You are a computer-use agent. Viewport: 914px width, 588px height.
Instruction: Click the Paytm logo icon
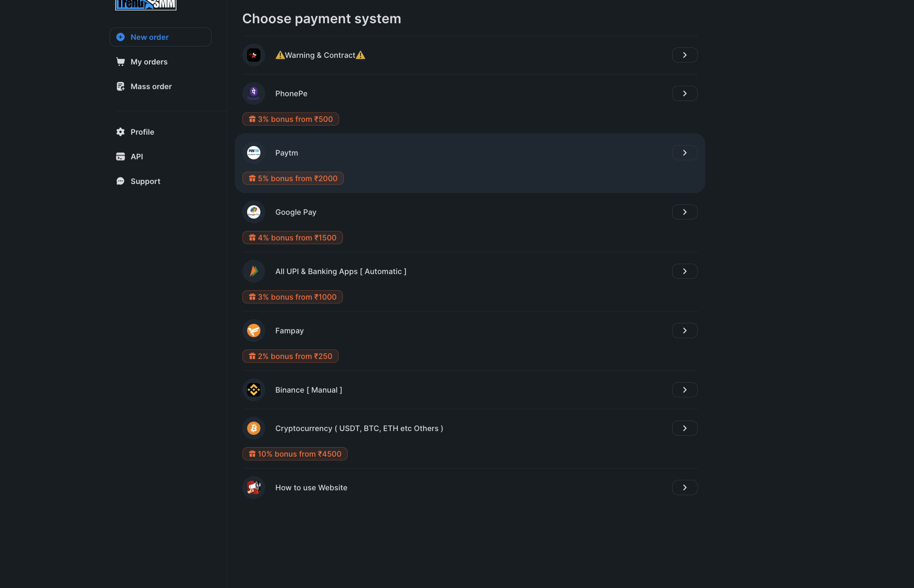tap(254, 153)
